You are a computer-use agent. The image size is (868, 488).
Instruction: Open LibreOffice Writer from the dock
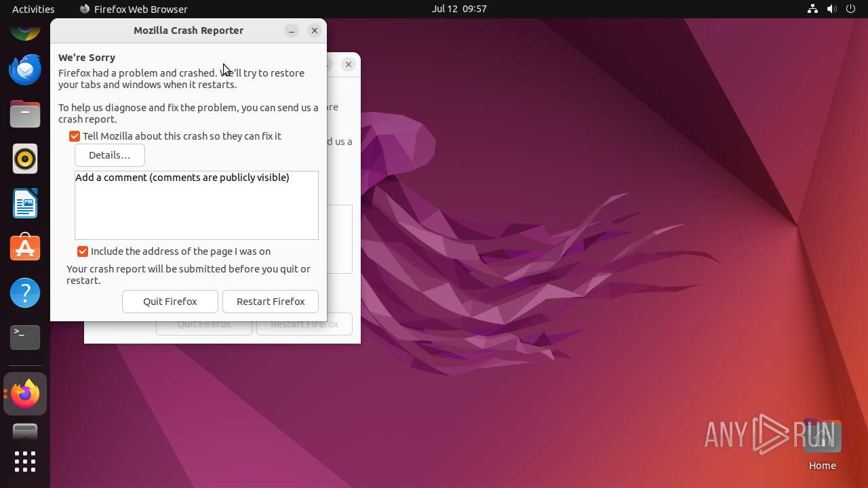(x=25, y=203)
